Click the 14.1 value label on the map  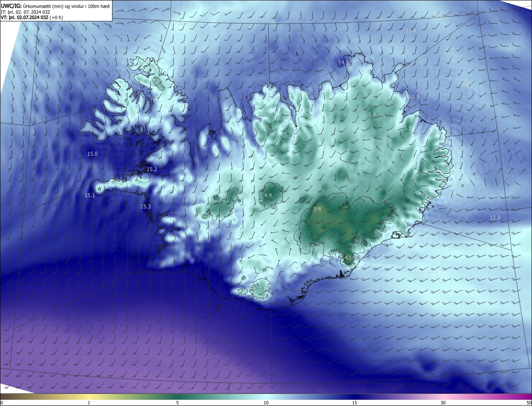[x=343, y=63]
